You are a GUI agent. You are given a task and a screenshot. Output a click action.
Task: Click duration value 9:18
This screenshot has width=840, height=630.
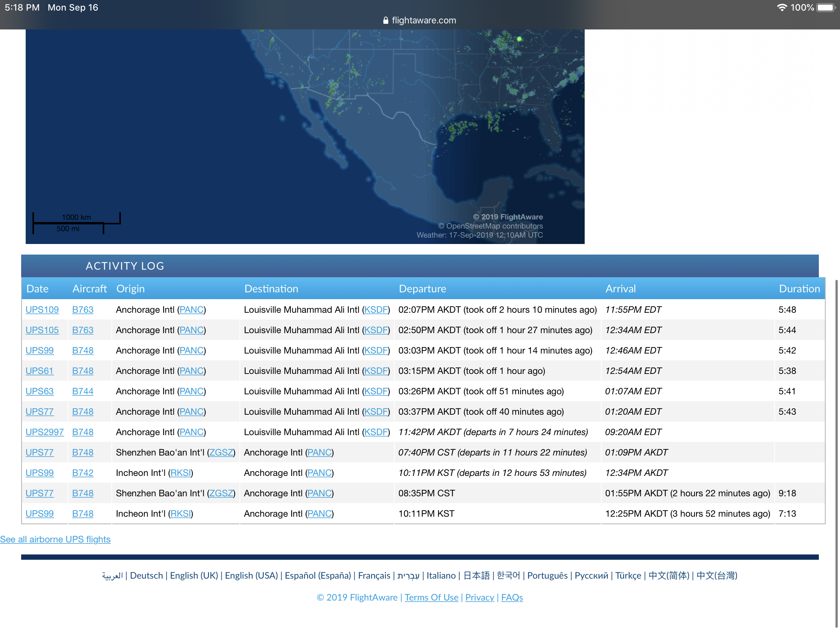(x=787, y=494)
